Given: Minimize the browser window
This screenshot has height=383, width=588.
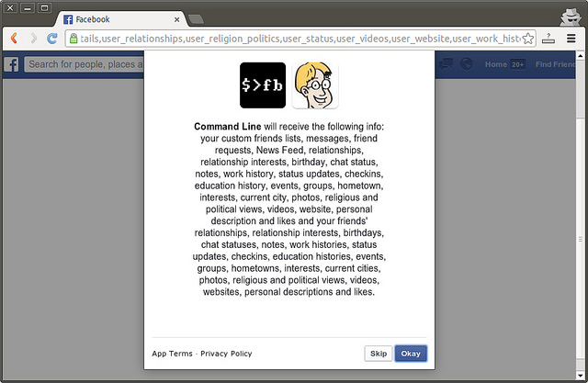Looking at the screenshot, I should 28,8.
